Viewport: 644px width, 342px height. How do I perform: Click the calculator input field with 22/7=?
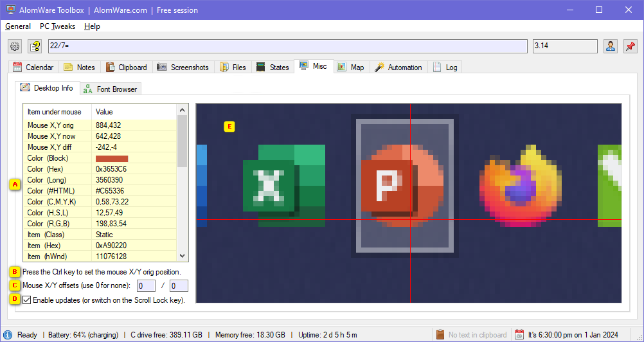[288, 46]
